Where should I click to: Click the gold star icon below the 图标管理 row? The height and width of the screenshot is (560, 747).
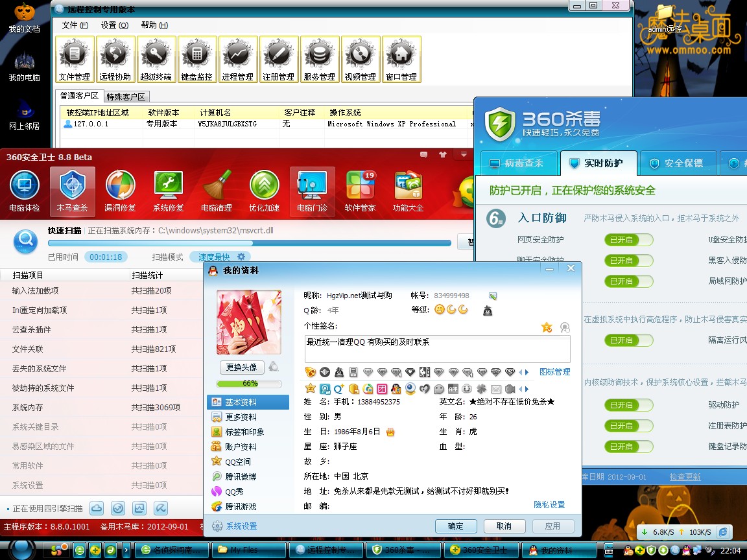click(x=310, y=389)
